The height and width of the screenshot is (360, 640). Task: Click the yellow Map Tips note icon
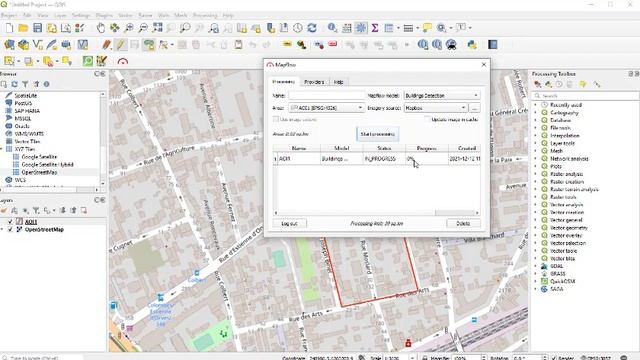[x=427, y=28]
